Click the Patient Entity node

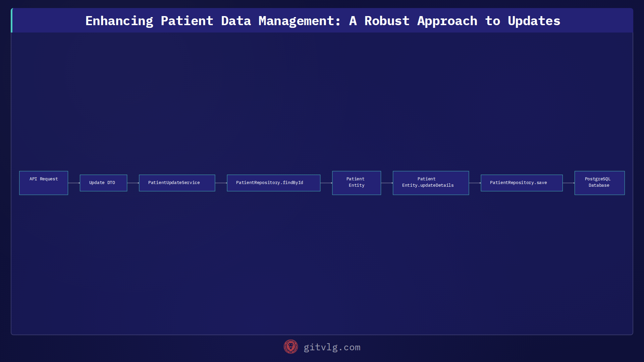(x=357, y=183)
